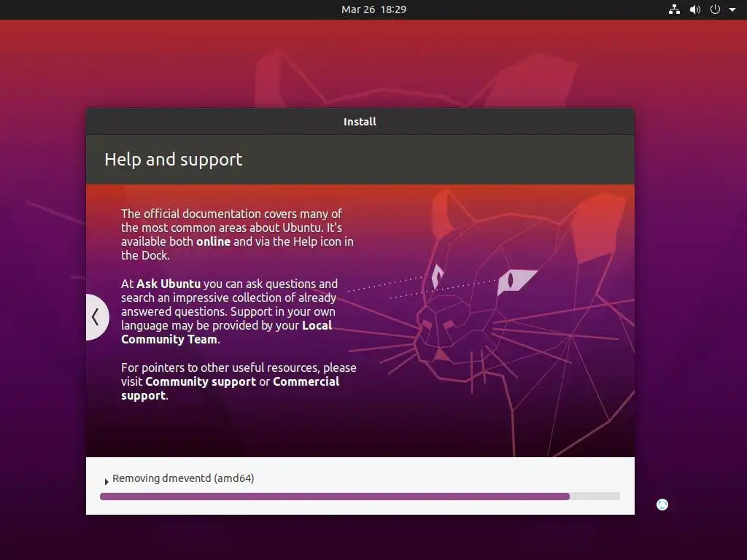The width and height of the screenshot is (747, 560).
Task: Click the installation progress bar
Action: [x=360, y=497]
